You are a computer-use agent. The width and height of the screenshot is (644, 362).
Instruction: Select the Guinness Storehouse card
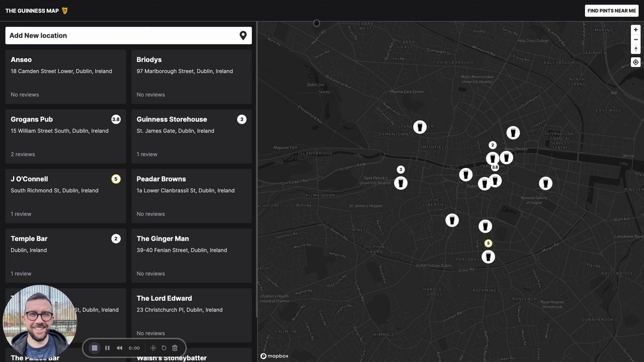191,136
